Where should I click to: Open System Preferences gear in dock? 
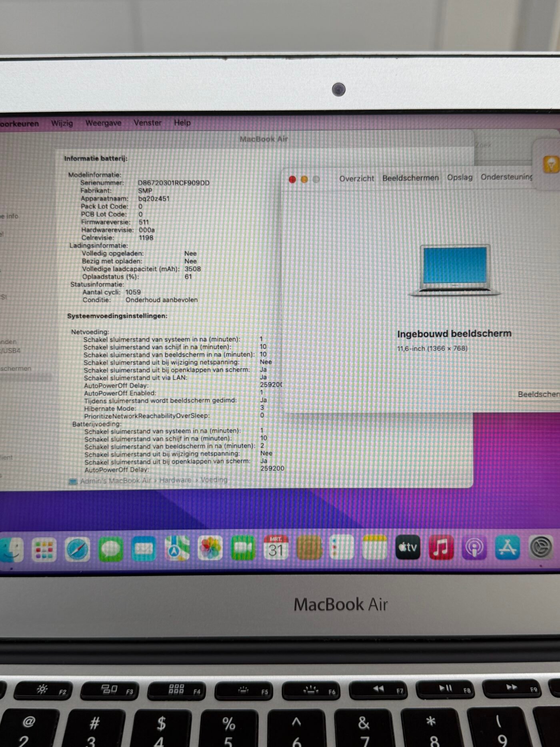click(x=541, y=547)
